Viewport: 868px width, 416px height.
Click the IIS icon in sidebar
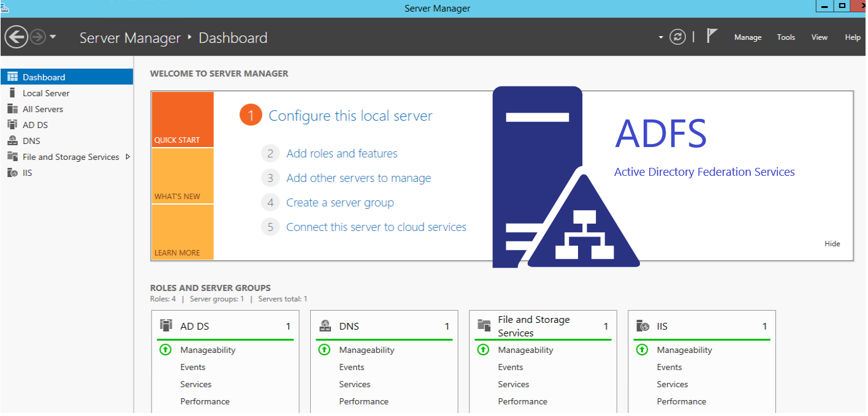[x=12, y=173]
